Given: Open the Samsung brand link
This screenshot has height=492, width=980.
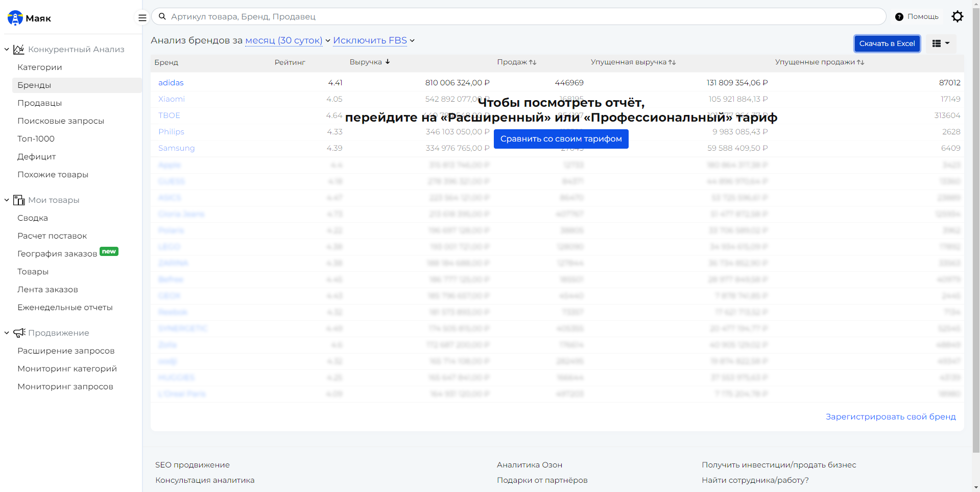Looking at the screenshot, I should tap(177, 148).
